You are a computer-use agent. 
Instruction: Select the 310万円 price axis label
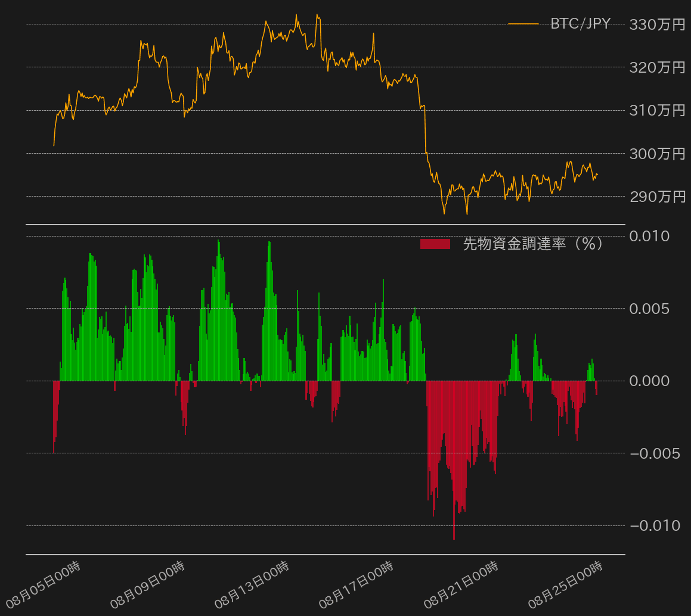click(658, 110)
